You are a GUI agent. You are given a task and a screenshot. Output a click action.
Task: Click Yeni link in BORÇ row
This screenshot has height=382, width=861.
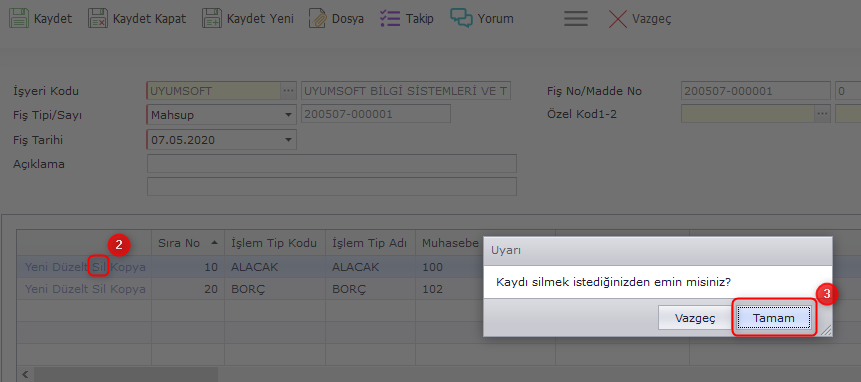36,289
